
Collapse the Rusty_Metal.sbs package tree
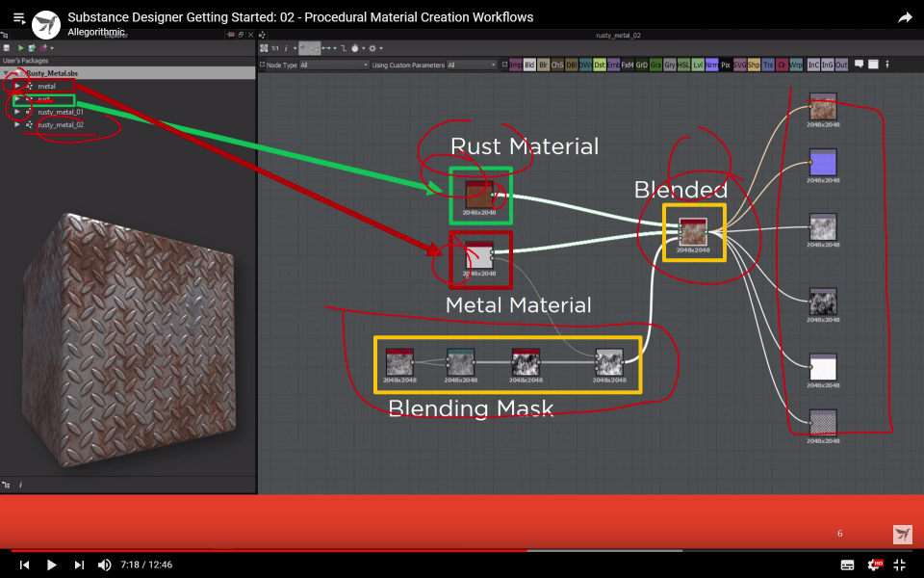click(6, 73)
